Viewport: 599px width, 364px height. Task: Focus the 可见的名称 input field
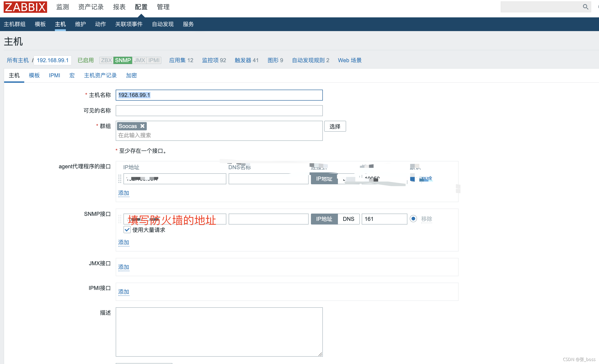pyautogui.click(x=219, y=111)
